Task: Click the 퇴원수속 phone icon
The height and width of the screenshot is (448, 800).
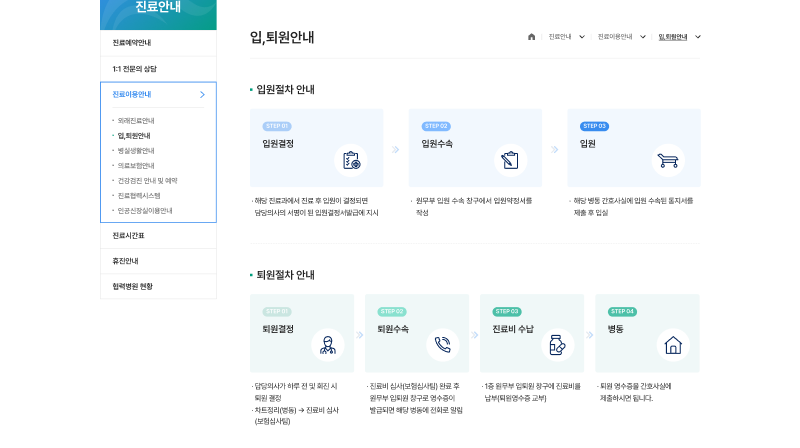Action: pos(442,345)
